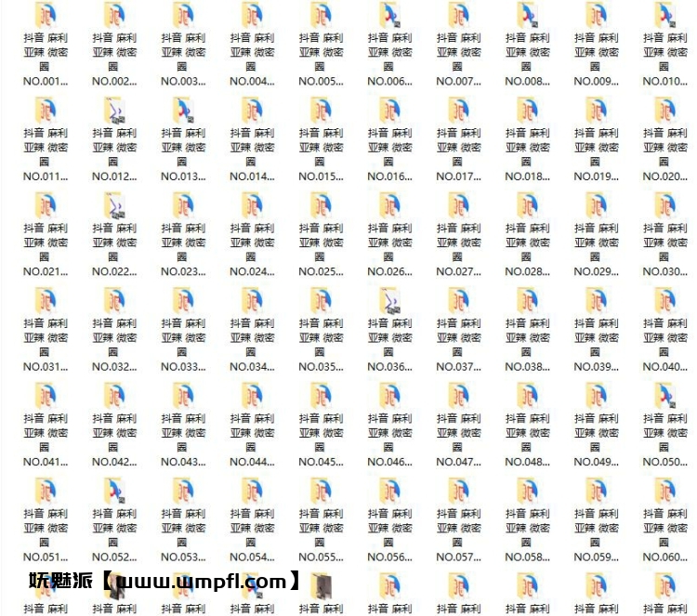
Task: Click the 'NO.014...' file name
Action: [x=252, y=177]
